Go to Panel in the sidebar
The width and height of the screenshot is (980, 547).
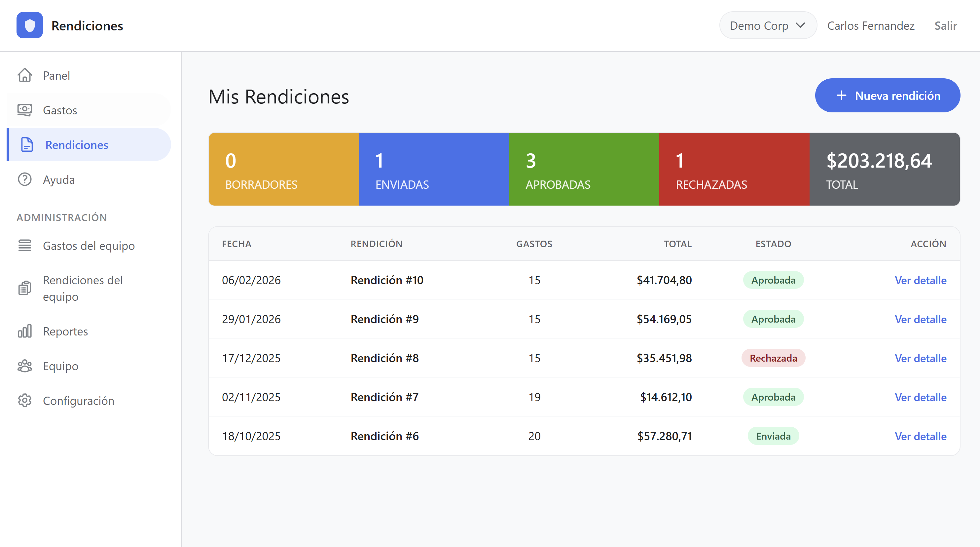pyautogui.click(x=89, y=75)
